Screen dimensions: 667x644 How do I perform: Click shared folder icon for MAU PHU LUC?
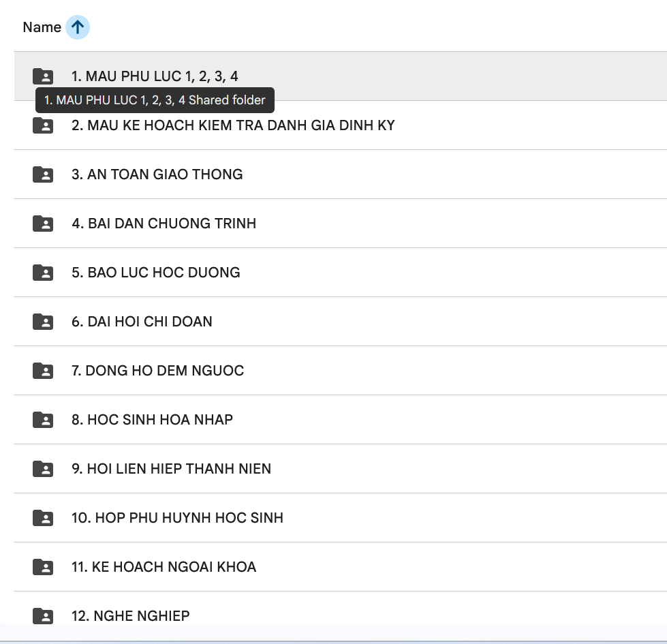point(43,76)
